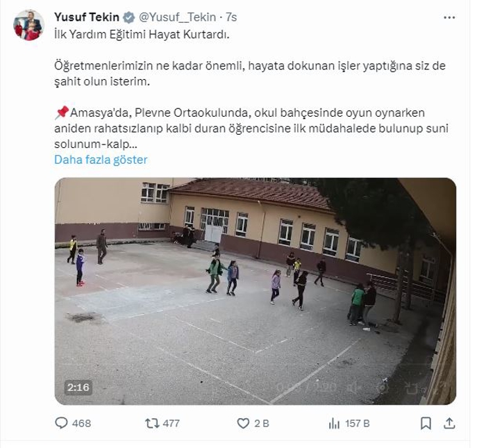The image size is (486, 448).
Task: Click the 2:16 video duration label
Action: click(x=78, y=388)
